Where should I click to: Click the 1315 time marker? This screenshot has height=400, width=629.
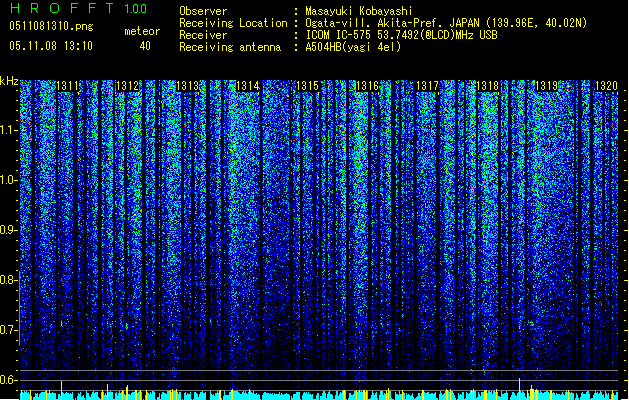[307, 86]
